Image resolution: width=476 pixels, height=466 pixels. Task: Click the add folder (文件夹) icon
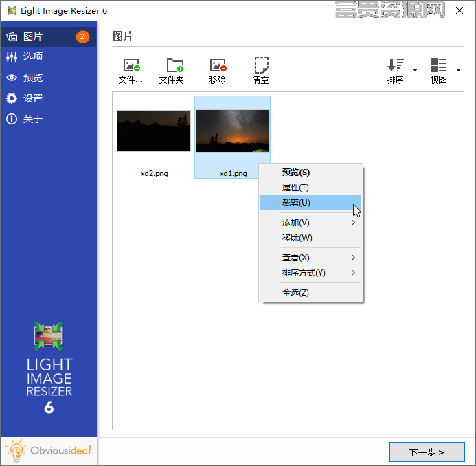click(x=175, y=65)
